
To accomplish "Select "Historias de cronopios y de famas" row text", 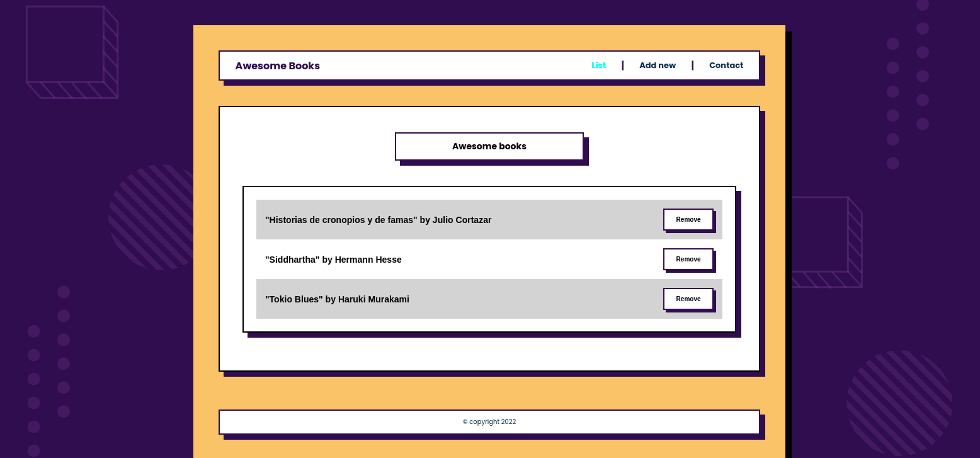I will [378, 220].
